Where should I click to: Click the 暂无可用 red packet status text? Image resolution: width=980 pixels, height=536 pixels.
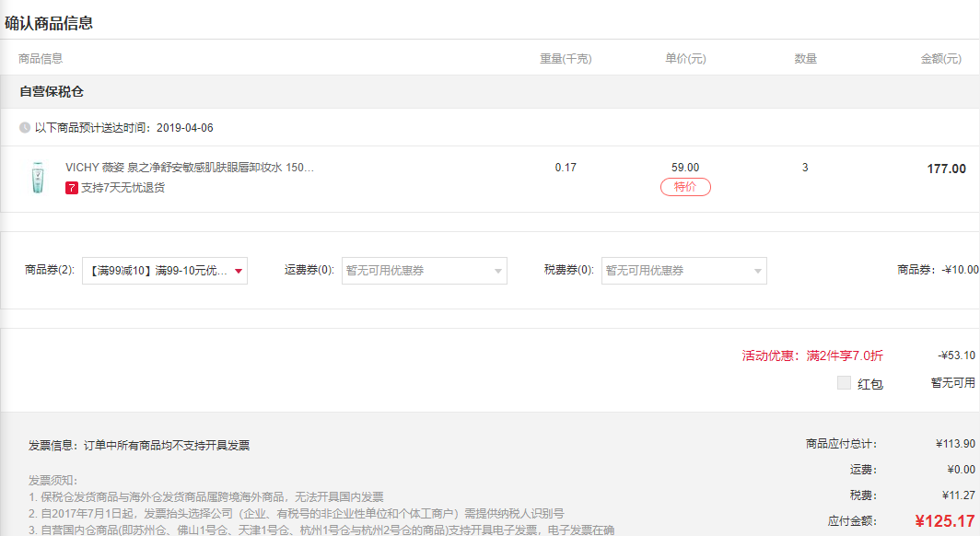click(953, 383)
